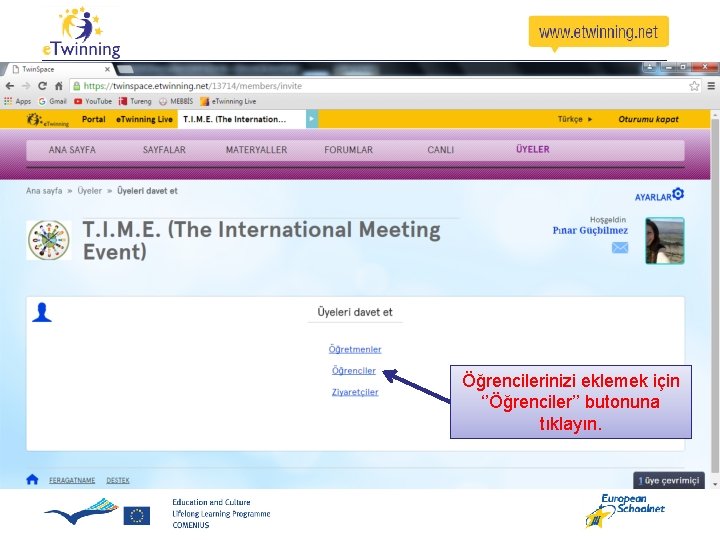
Task: Select the T.I.M.E. (The Internation... tab
Action: click(x=242, y=119)
